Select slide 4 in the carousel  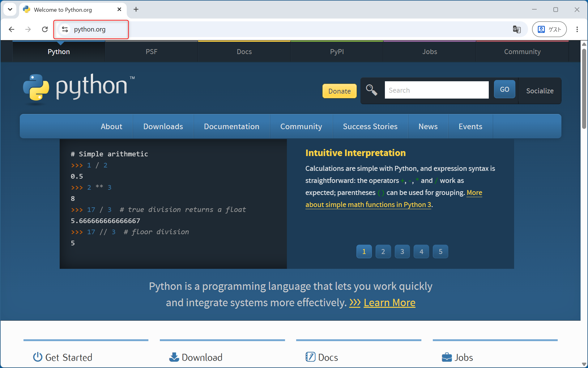421,252
